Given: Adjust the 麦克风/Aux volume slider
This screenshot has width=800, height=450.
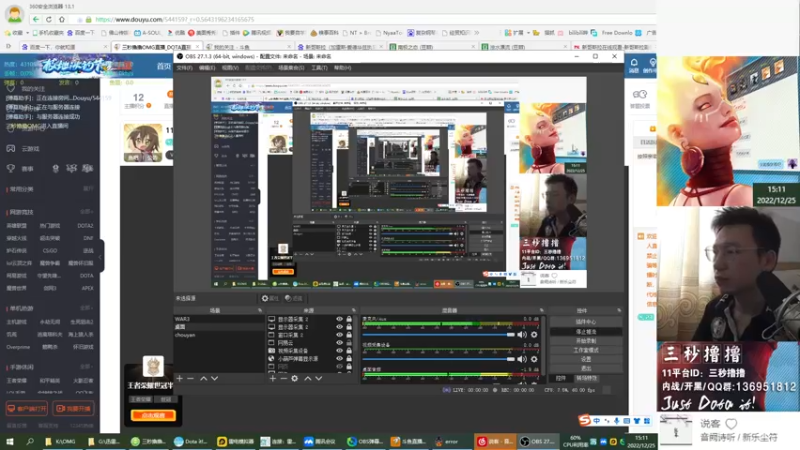Looking at the screenshot, I should (x=439, y=335).
